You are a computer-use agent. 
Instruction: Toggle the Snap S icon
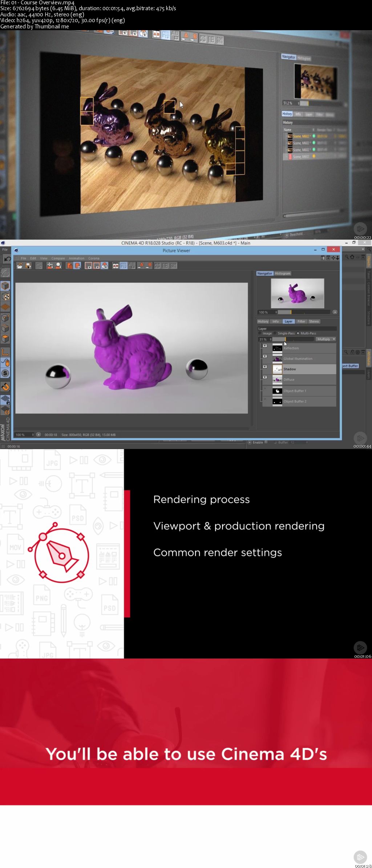point(5,373)
